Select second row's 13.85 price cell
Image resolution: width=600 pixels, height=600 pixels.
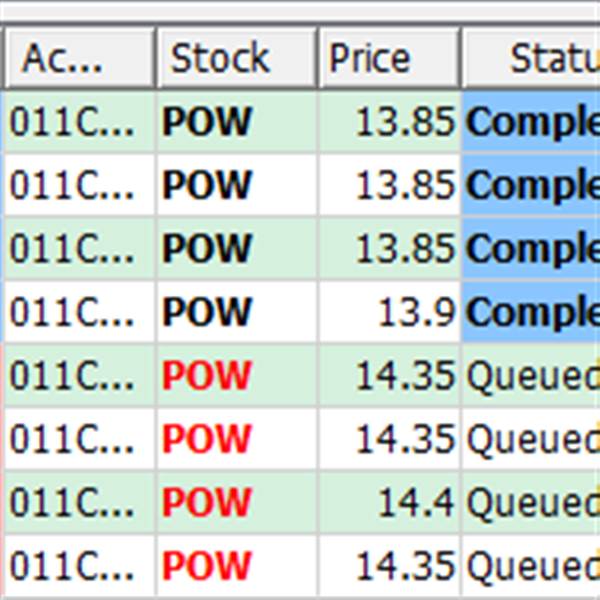click(389, 185)
